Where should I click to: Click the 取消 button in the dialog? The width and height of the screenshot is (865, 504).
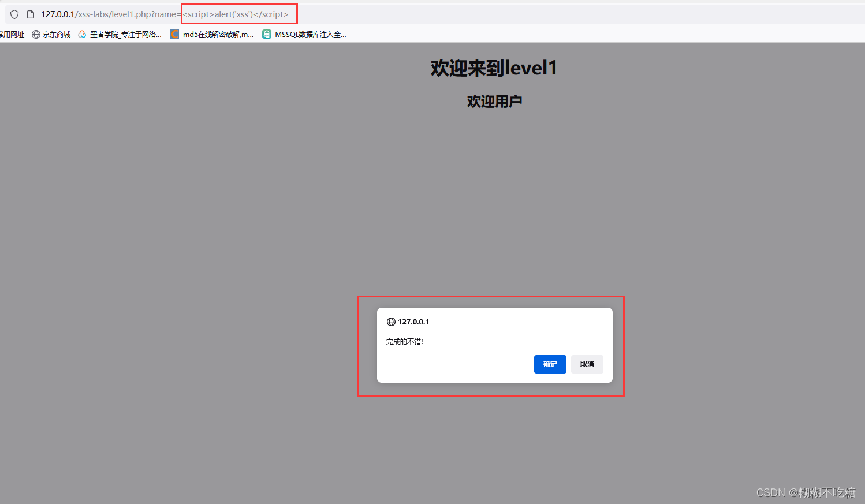point(587,364)
